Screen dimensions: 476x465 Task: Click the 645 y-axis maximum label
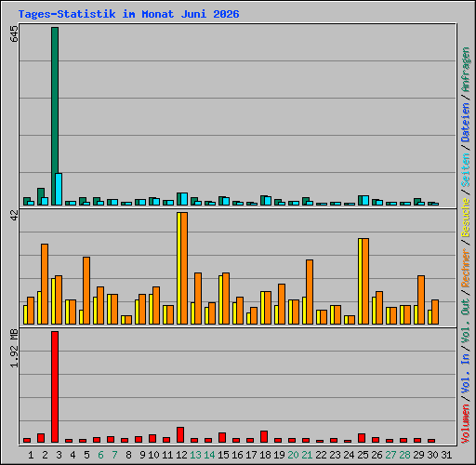pos(15,34)
